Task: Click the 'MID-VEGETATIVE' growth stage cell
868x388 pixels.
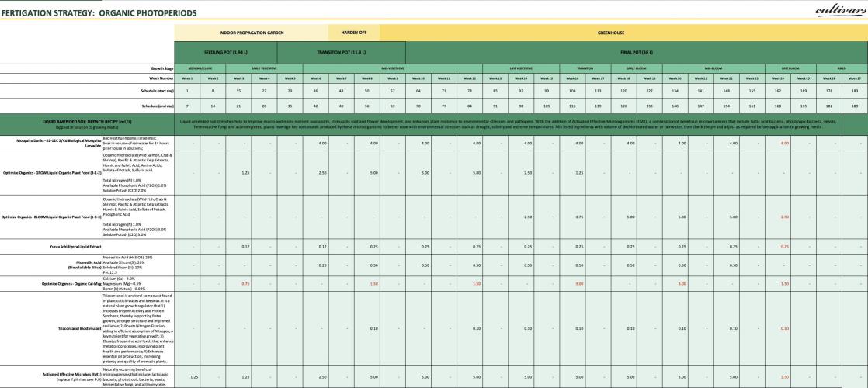Action: 393,68
